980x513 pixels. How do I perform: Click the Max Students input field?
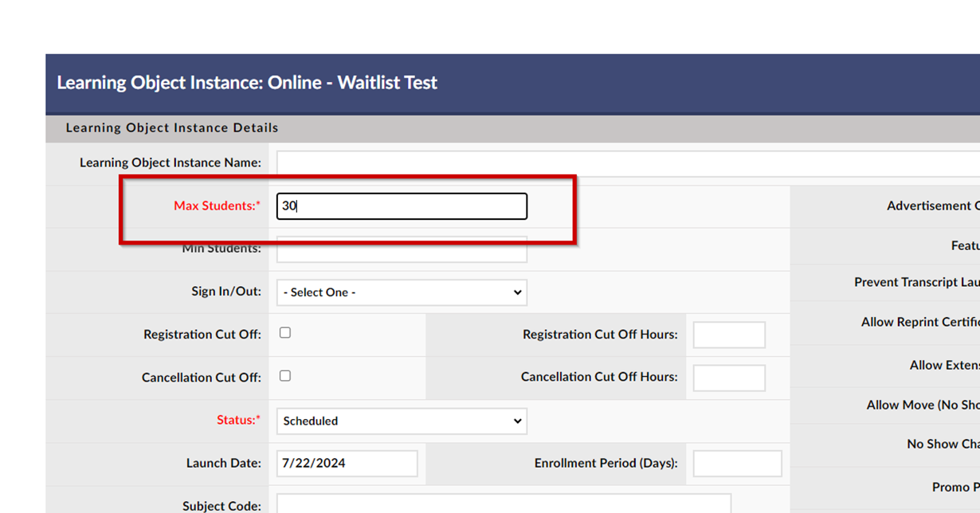(x=402, y=206)
